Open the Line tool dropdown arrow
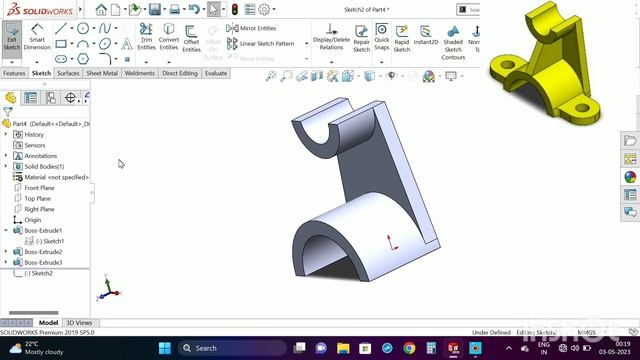 72,28
